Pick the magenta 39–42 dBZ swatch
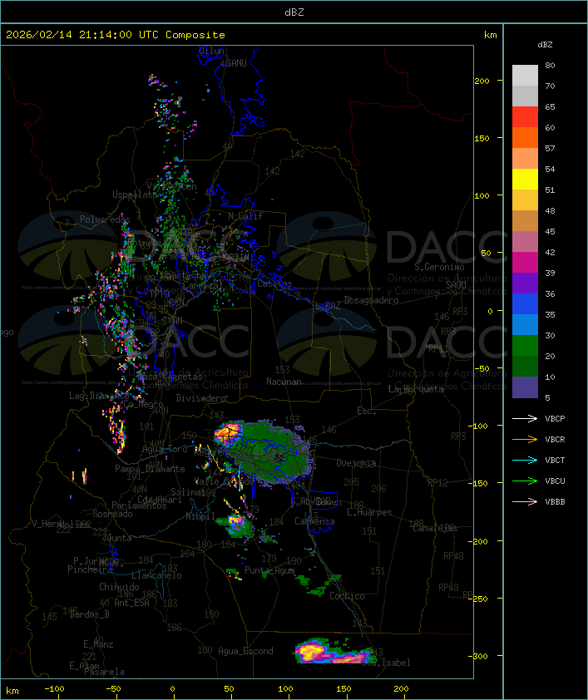This screenshot has height=700, width=588. tap(525, 263)
